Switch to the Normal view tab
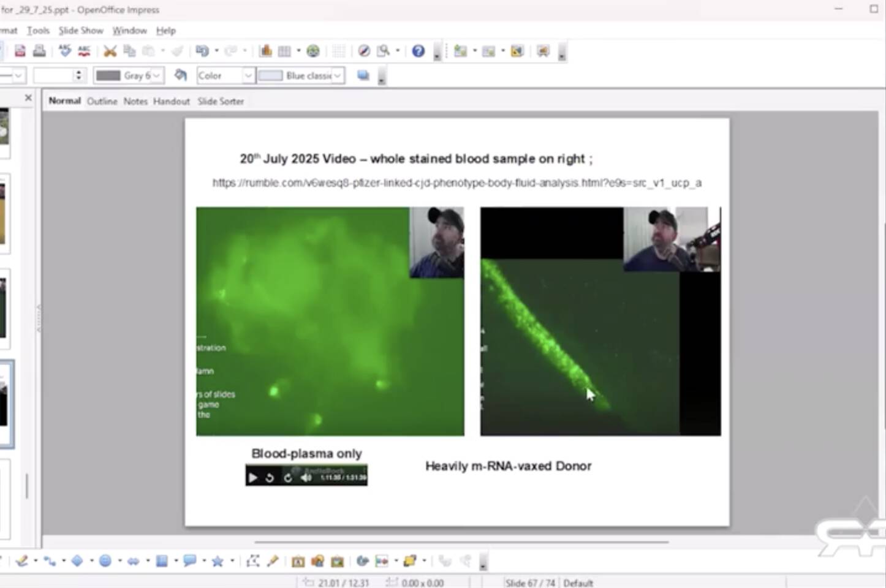Image resolution: width=886 pixels, height=588 pixels. click(x=64, y=101)
